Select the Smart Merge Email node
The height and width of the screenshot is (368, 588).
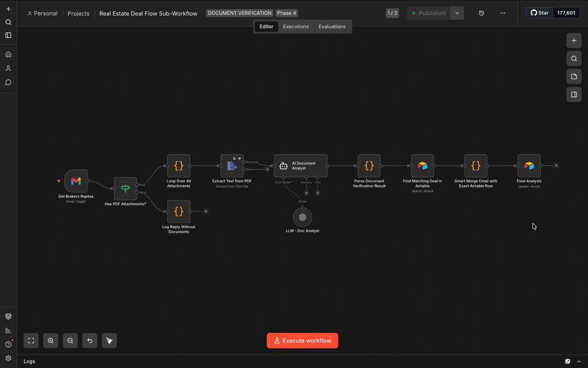click(476, 166)
